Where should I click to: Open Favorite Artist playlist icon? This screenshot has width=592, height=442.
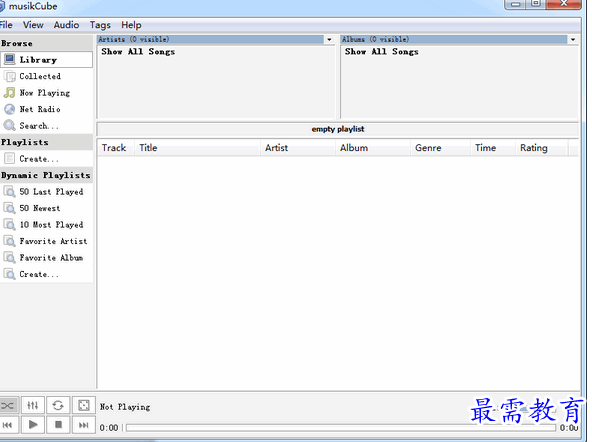pos(9,241)
